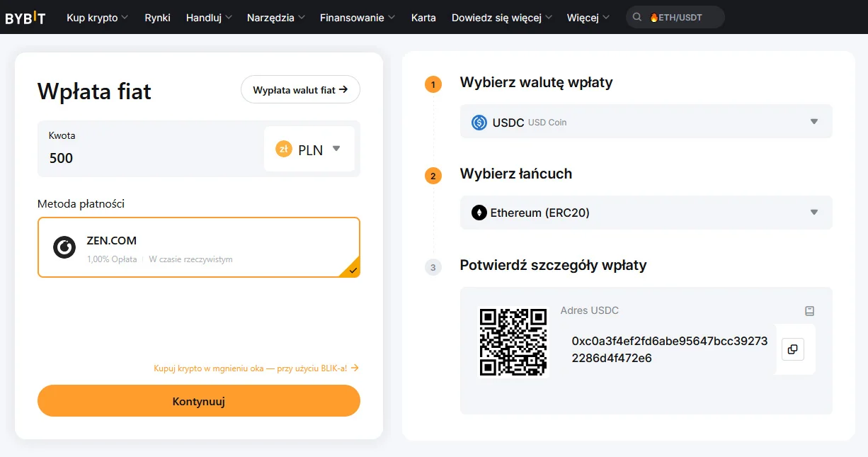This screenshot has height=457, width=868.
Task: Click the checkmark on ZEN.COM card
Action: pos(353,270)
